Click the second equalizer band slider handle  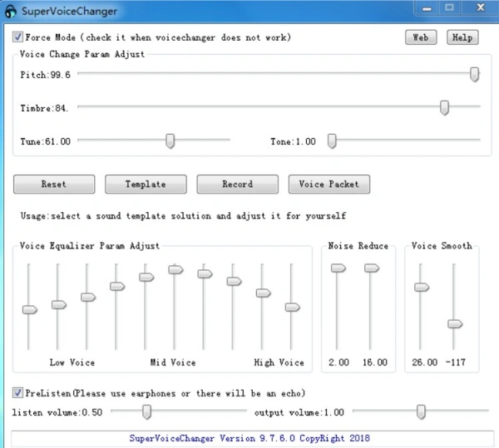(x=59, y=305)
